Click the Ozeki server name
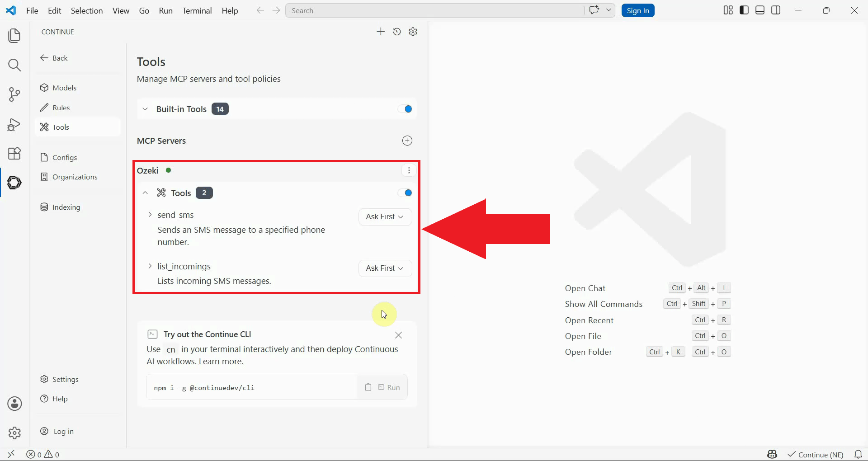This screenshot has width=868, height=461. [147, 170]
